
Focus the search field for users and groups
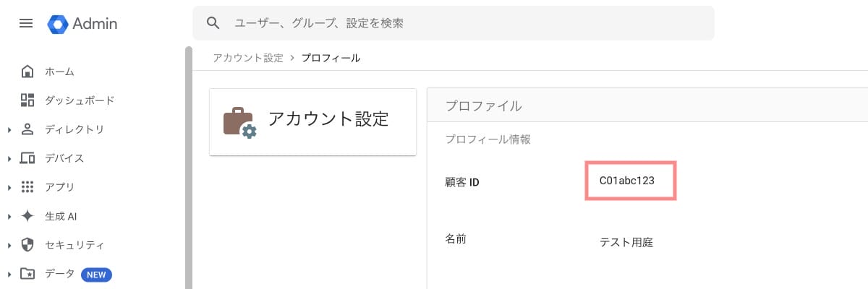(454, 23)
